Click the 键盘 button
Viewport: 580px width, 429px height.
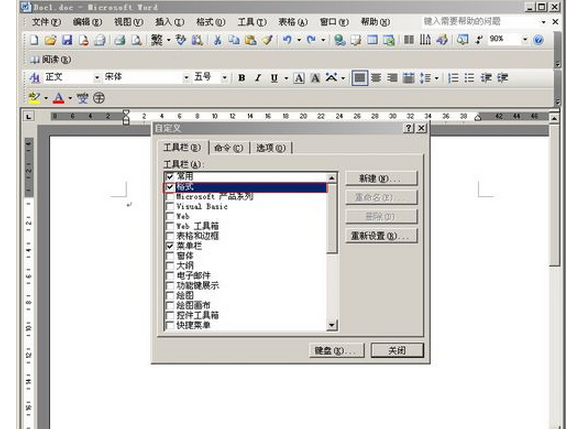pos(337,350)
